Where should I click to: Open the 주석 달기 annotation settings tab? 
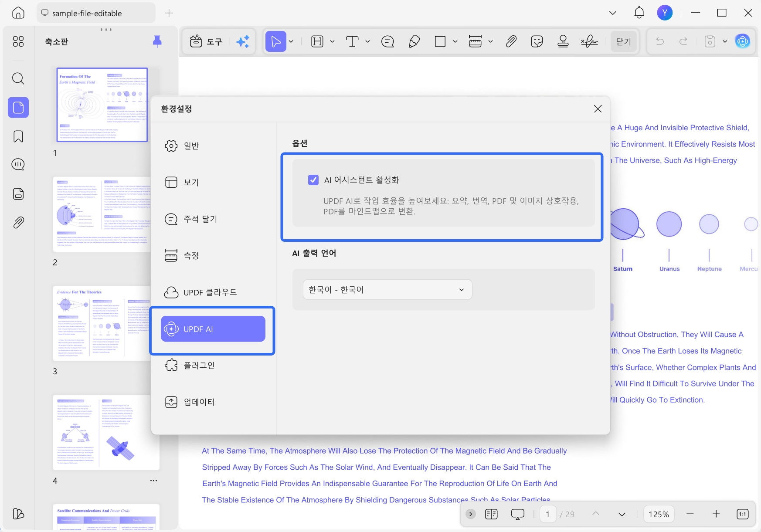click(214, 219)
